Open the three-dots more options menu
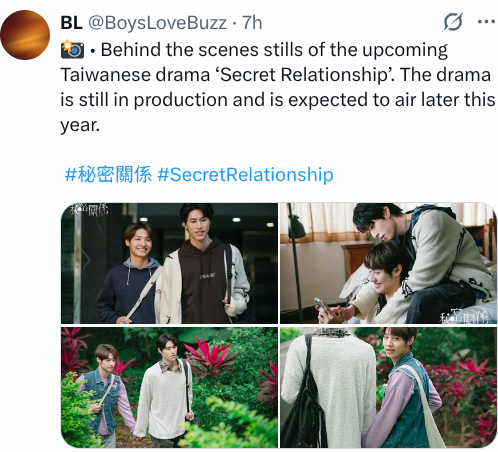 pos(486,22)
